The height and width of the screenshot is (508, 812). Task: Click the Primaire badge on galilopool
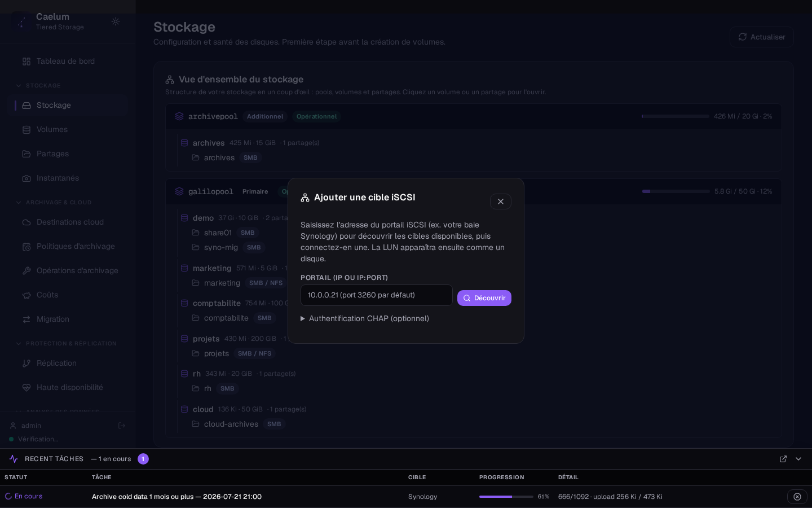[x=255, y=191]
